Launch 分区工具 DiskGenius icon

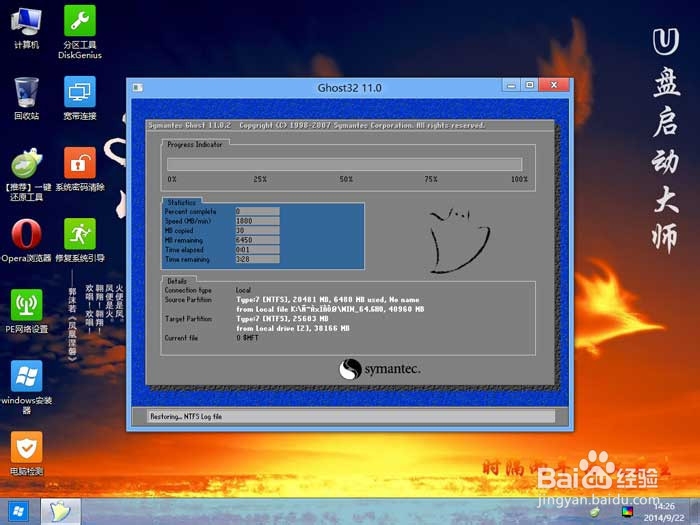[x=79, y=32]
